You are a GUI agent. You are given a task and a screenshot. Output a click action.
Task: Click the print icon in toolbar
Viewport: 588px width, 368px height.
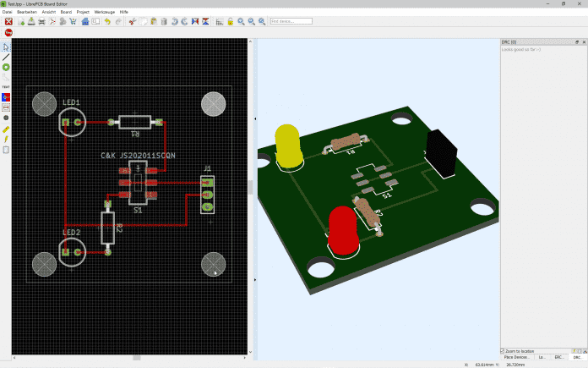(42, 20)
